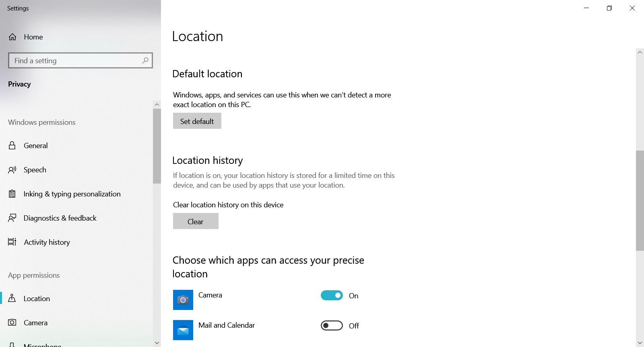This screenshot has width=644, height=347.
Task: Click the Diagnostics & feedback icon
Action: [x=12, y=218]
